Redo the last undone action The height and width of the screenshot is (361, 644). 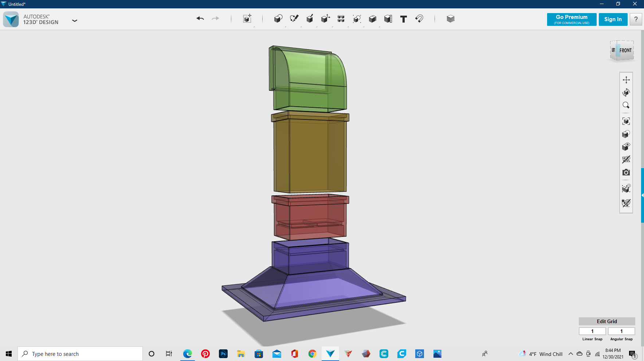click(216, 19)
